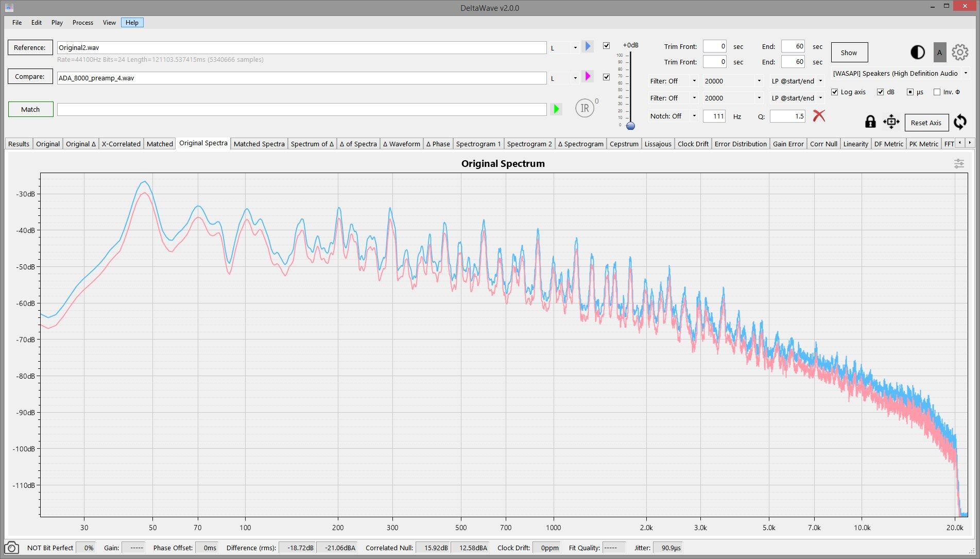Switch to the Spectrogram 1 tab
Image resolution: width=980 pixels, height=559 pixels.
478,144
